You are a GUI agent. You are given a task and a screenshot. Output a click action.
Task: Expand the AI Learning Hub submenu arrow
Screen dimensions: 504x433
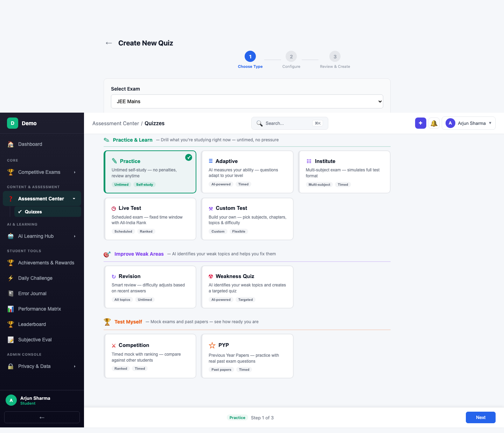coord(75,236)
